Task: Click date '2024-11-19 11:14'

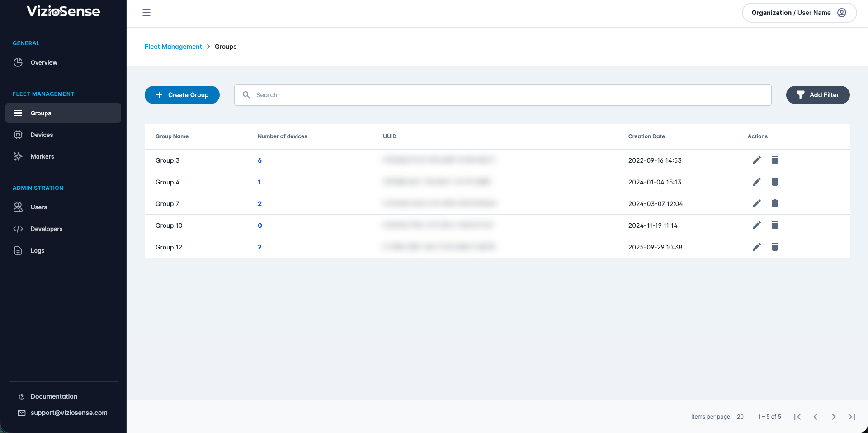Action: point(653,226)
